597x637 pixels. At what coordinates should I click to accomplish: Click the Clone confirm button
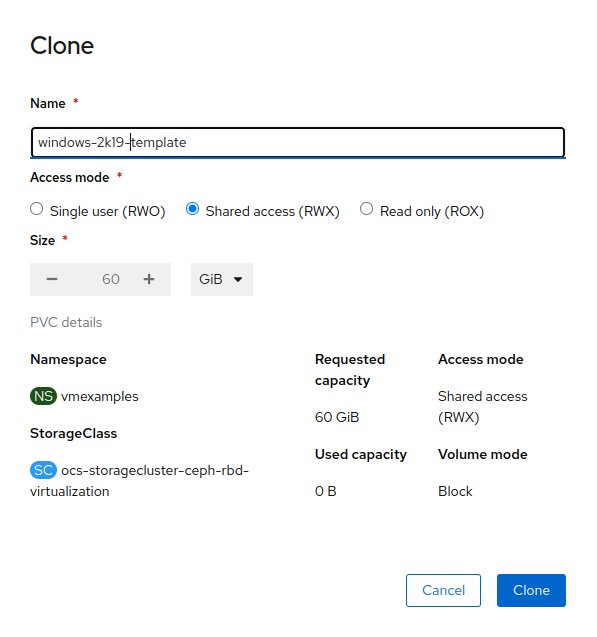click(x=531, y=590)
